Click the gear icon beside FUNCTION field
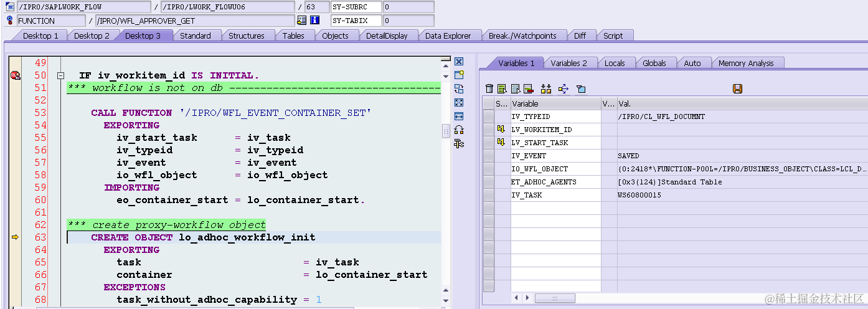Viewport: 868px width, 309px height. pyautogui.click(x=9, y=21)
